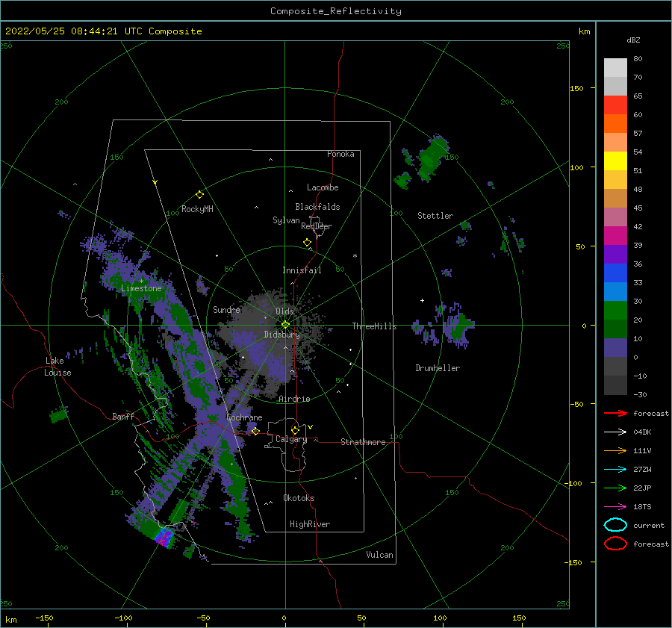Click the Drumheller town label

437,368
